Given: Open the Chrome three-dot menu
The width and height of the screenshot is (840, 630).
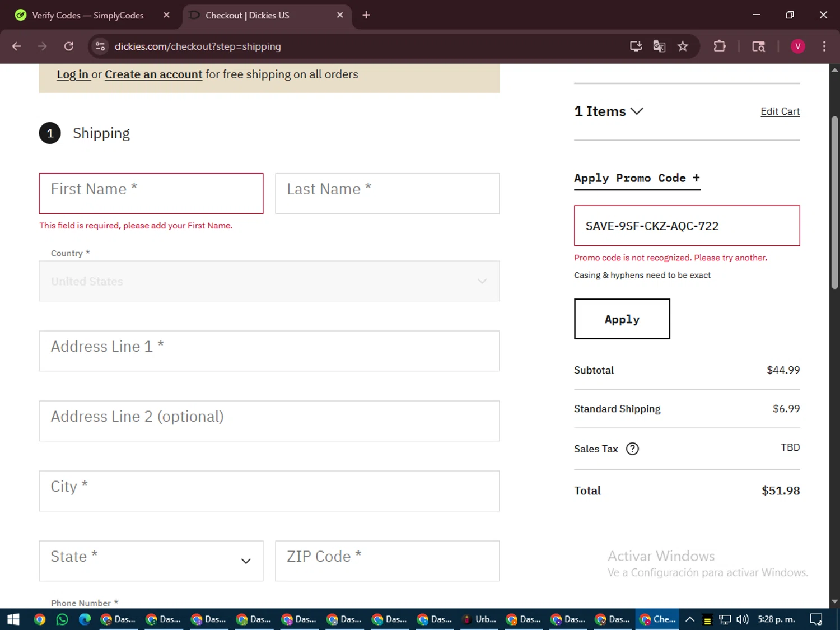Looking at the screenshot, I should tap(824, 46).
